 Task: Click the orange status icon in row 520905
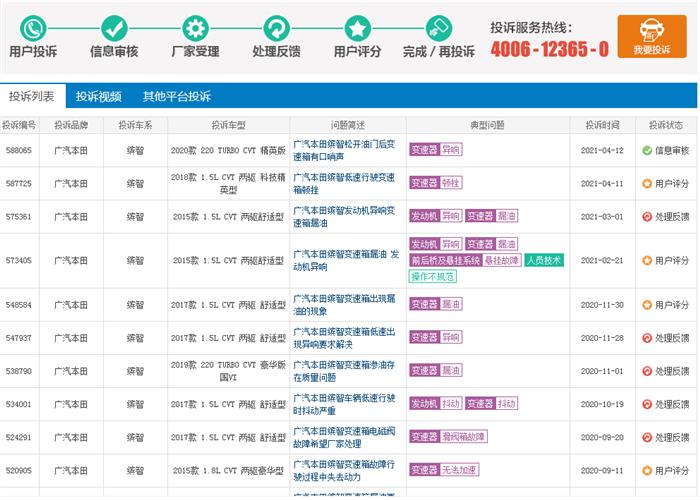tap(646, 470)
